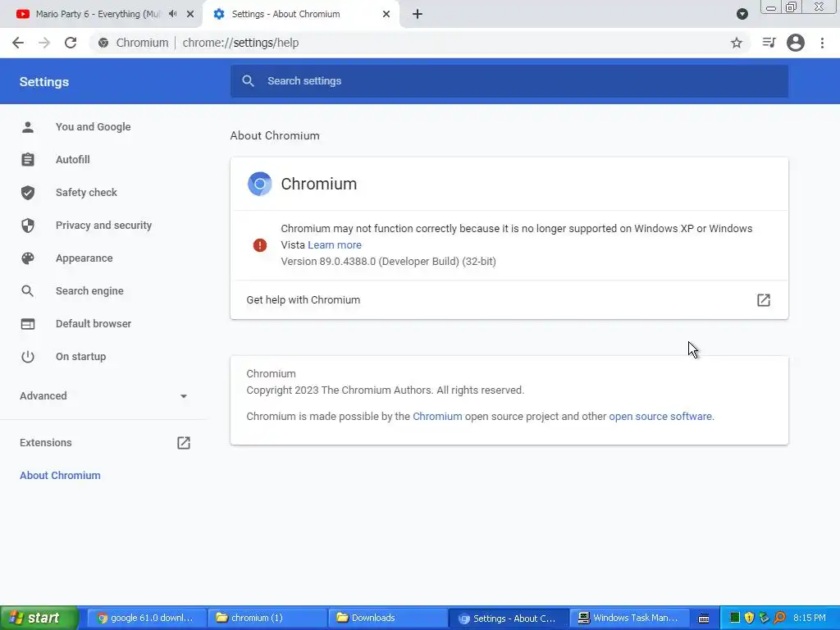This screenshot has width=840, height=630.
Task: Open the Chromium open source project link
Action: 437,416
